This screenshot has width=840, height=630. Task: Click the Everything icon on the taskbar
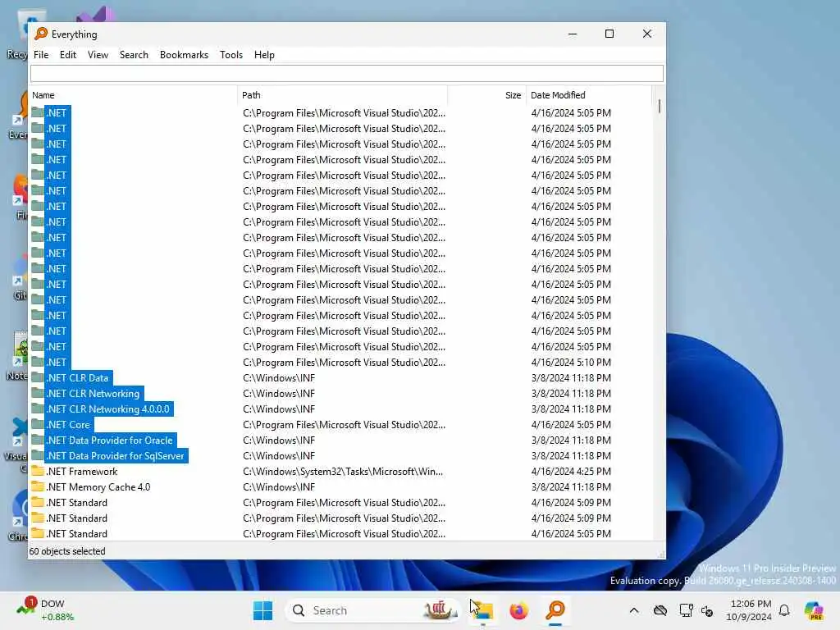click(555, 610)
